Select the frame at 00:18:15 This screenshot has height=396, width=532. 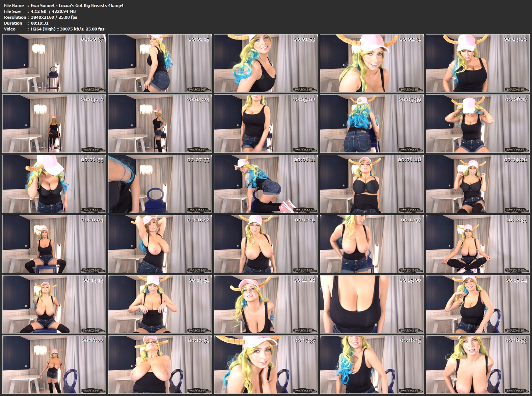click(372, 364)
